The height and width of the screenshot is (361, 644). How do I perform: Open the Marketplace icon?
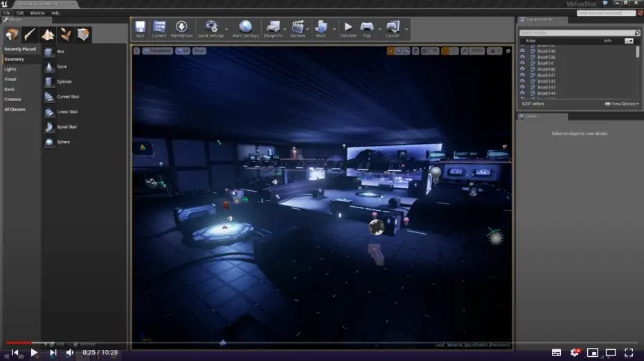[181, 29]
